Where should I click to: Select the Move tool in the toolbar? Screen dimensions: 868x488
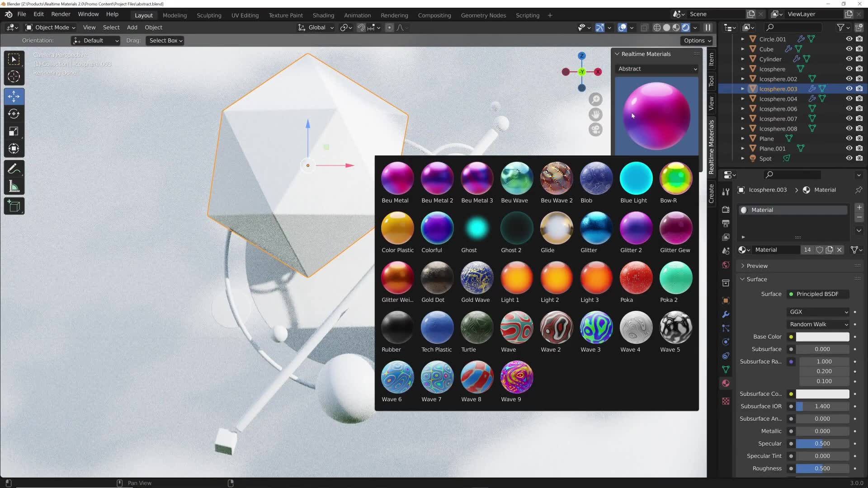point(14,96)
